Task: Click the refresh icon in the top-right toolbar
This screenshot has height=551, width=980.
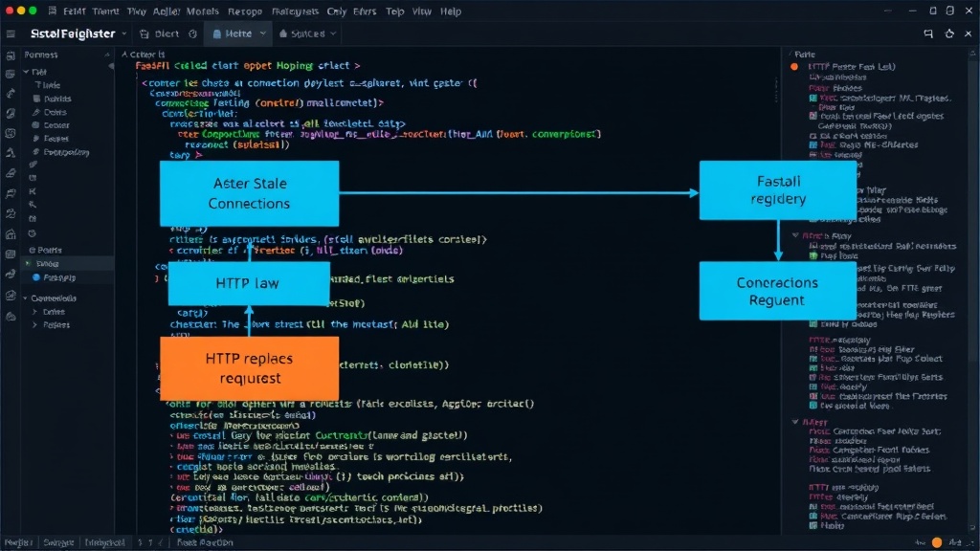Action: click(x=949, y=33)
